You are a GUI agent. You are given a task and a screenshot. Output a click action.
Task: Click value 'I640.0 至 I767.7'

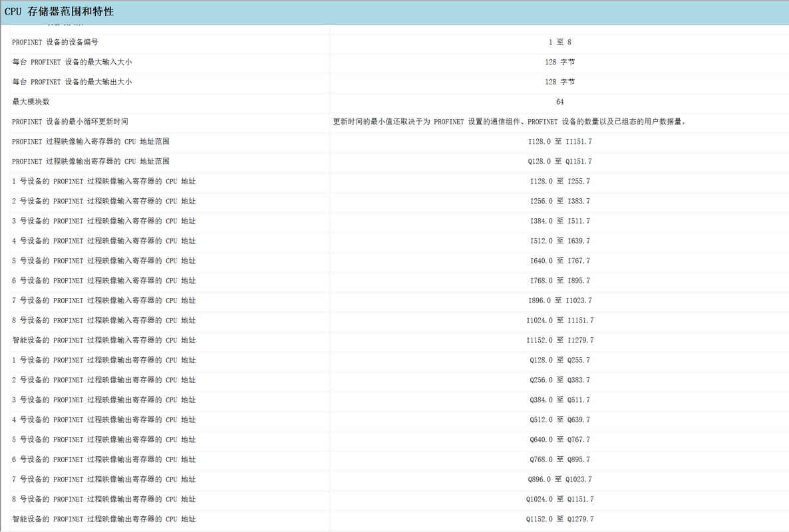click(x=560, y=261)
